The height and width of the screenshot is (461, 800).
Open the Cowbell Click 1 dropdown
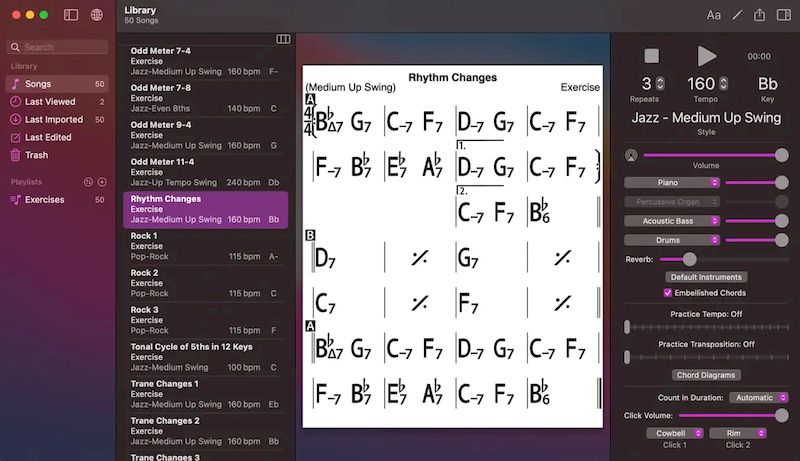click(x=674, y=433)
